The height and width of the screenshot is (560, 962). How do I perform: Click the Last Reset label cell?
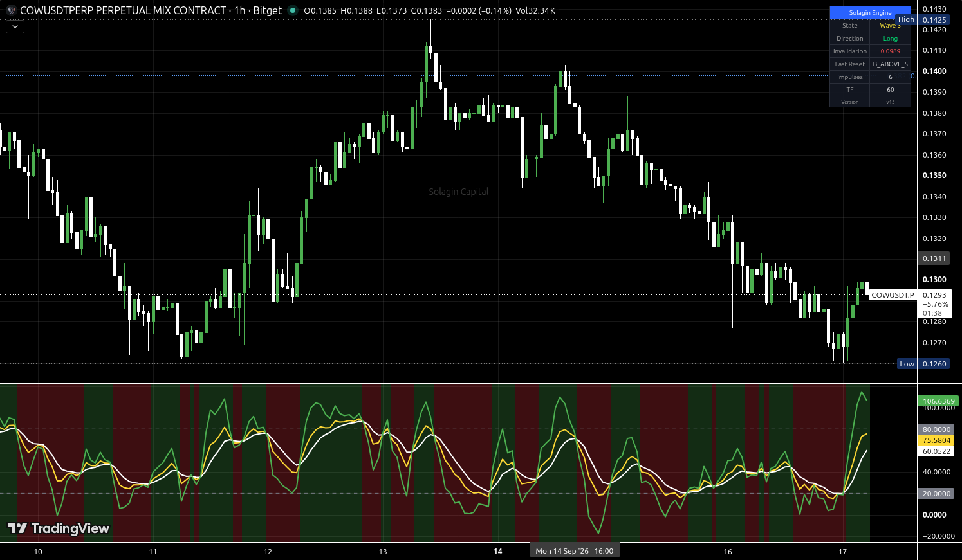(x=849, y=64)
